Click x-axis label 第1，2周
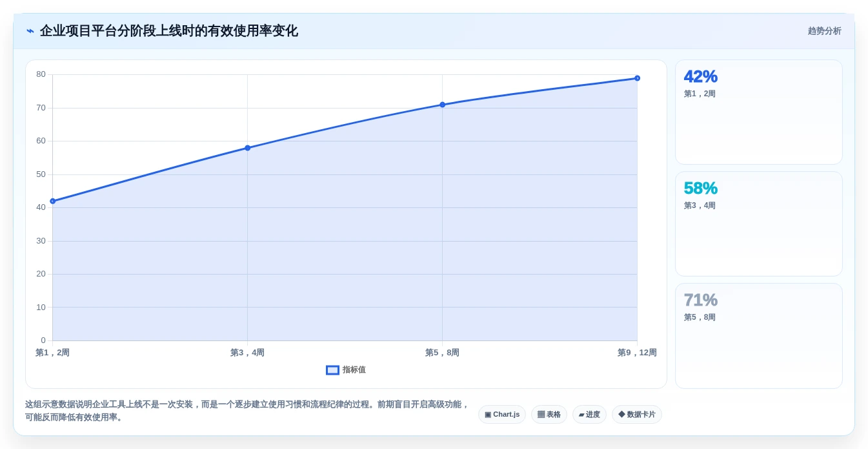This screenshot has height=449, width=868. 52,353
